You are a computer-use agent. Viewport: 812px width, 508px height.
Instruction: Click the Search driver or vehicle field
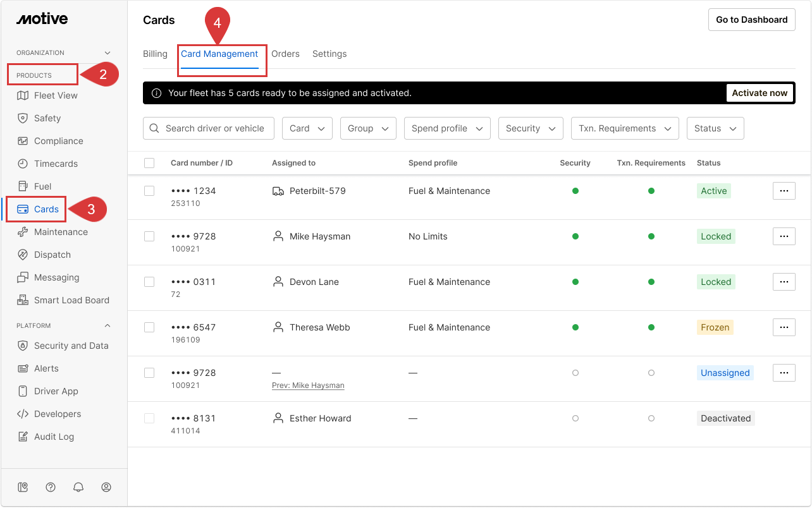click(209, 128)
